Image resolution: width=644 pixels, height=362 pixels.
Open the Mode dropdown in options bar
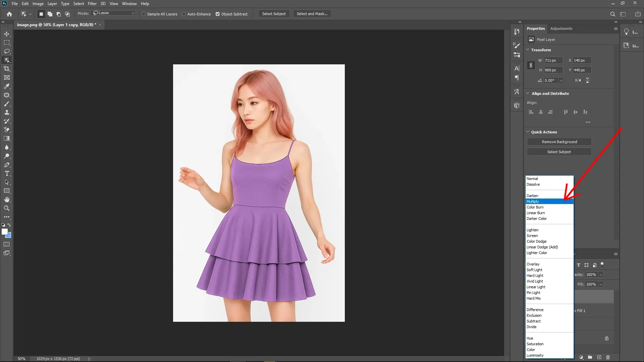pos(113,13)
